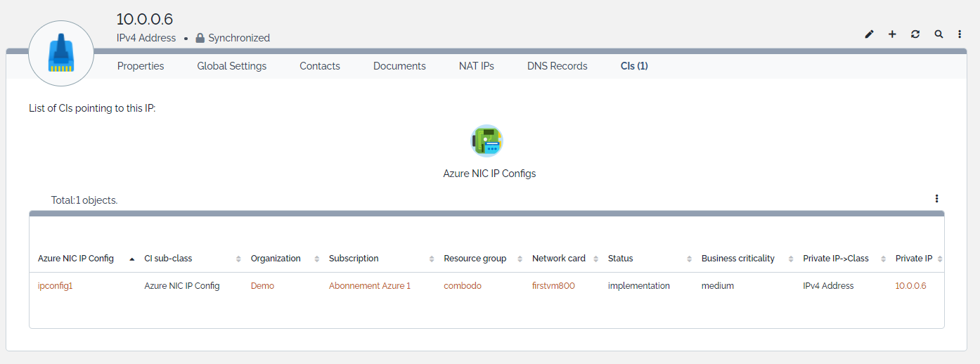
Task: Sort by Azure NIC IP Config column
Action: click(x=76, y=259)
